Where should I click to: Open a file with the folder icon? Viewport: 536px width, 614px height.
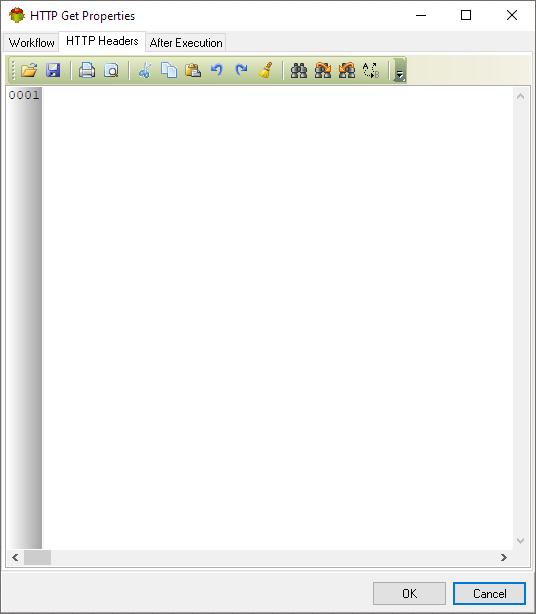[x=29, y=70]
